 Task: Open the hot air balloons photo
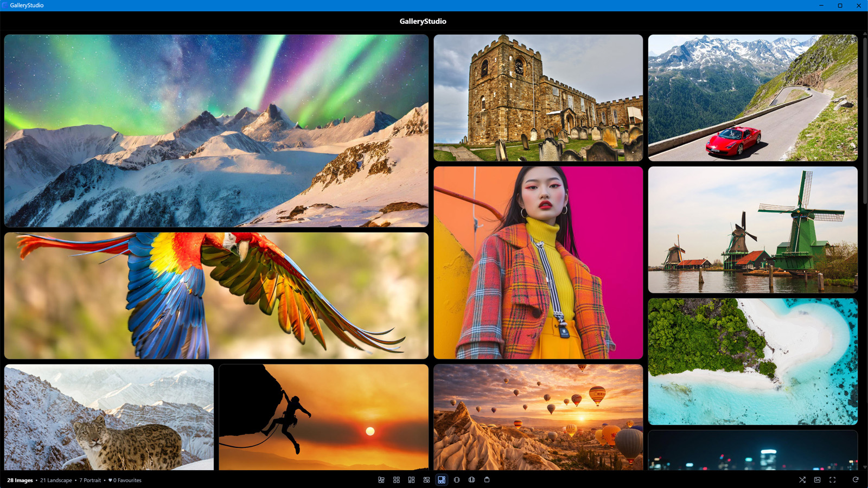coord(538,417)
